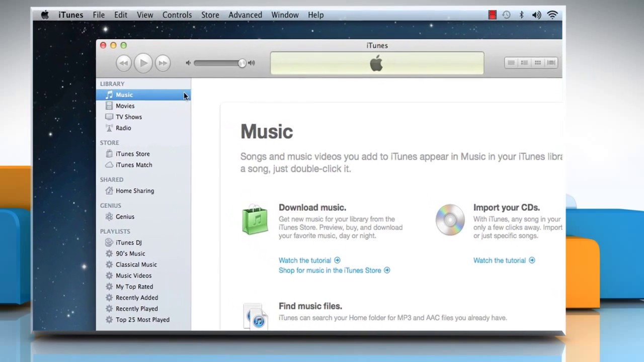Click the Home Sharing house icon

click(x=109, y=191)
